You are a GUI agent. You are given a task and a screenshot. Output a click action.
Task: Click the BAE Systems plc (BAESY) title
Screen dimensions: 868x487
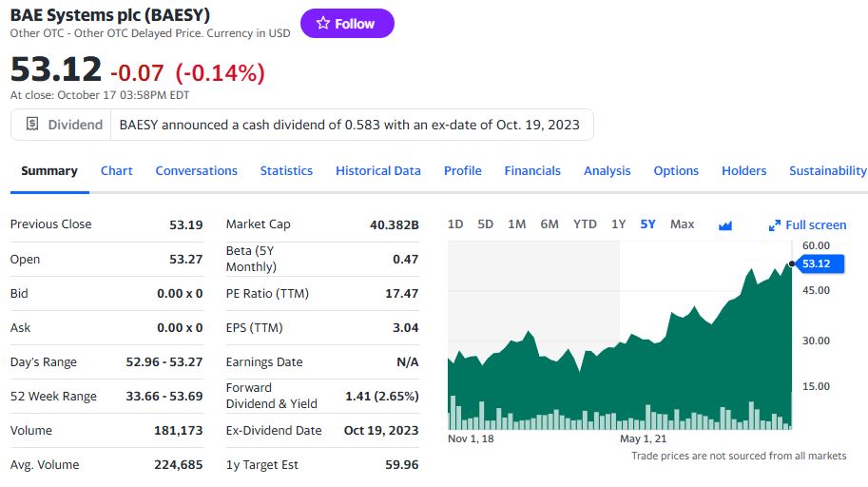click(110, 15)
